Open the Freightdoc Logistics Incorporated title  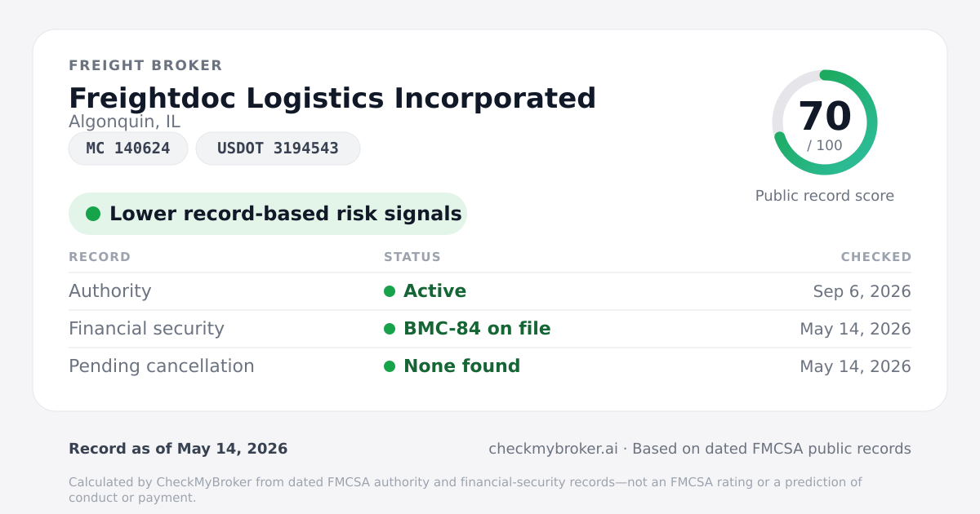332,98
